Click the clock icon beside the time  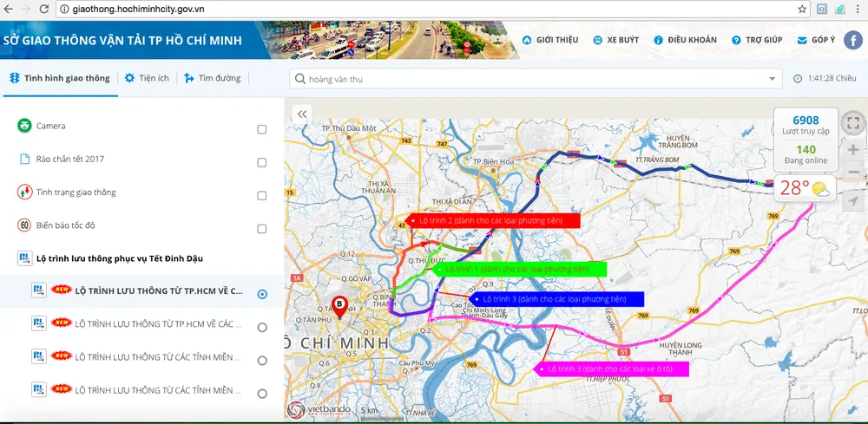(797, 79)
